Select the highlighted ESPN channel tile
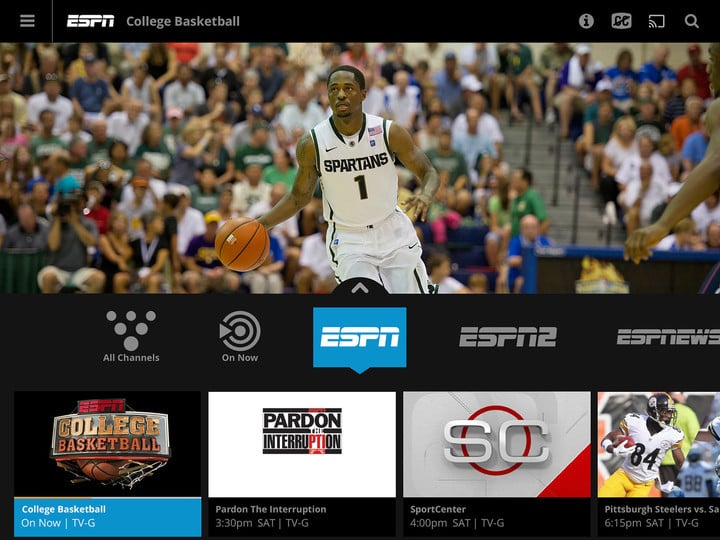Image resolution: width=720 pixels, height=540 pixels. point(360,338)
